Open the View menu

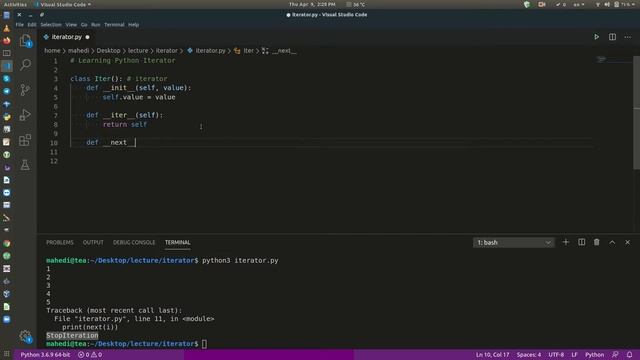[71, 24]
